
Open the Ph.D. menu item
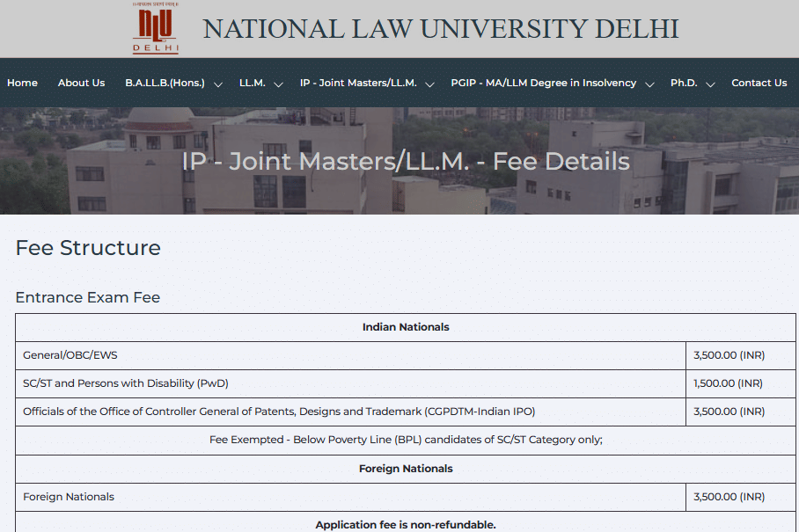[684, 83]
